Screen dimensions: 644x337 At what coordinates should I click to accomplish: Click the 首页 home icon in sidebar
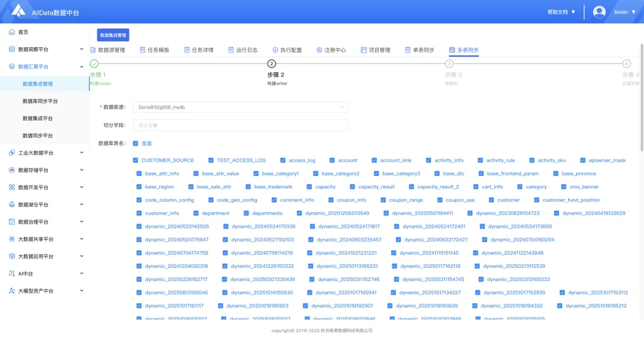click(x=12, y=32)
